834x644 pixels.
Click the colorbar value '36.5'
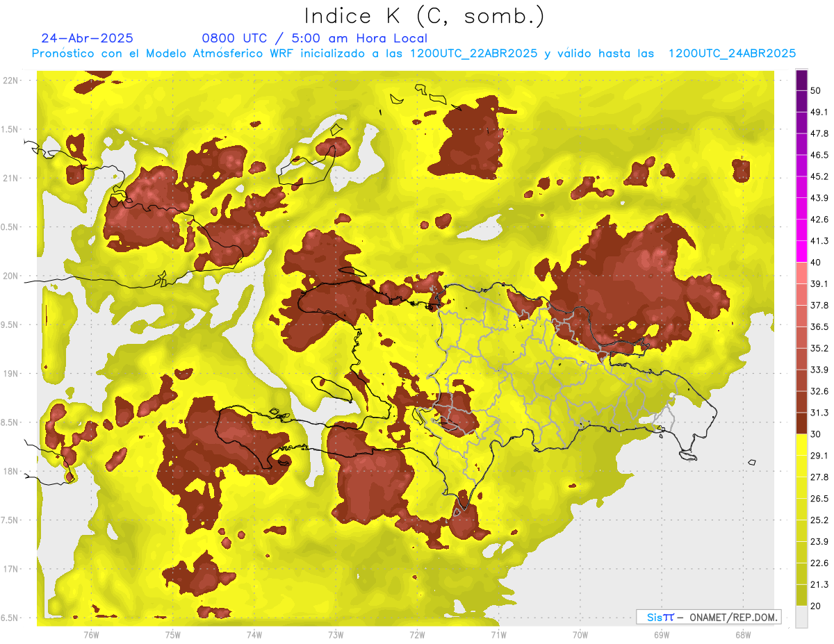819,327
